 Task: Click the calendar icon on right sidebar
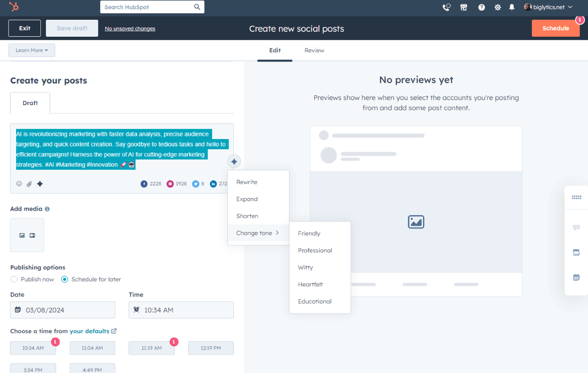point(576,278)
